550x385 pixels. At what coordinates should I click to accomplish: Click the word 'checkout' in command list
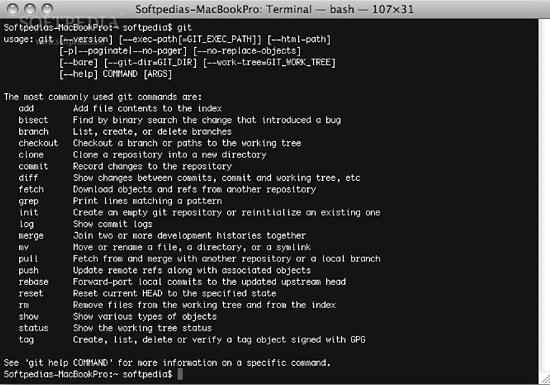click(x=38, y=143)
